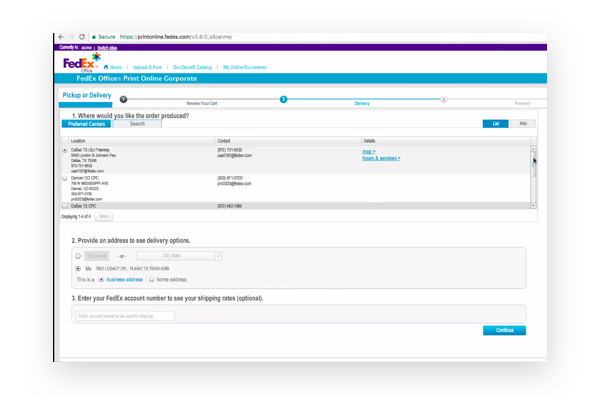Click step 1 Review Your Cart circle

(123, 99)
